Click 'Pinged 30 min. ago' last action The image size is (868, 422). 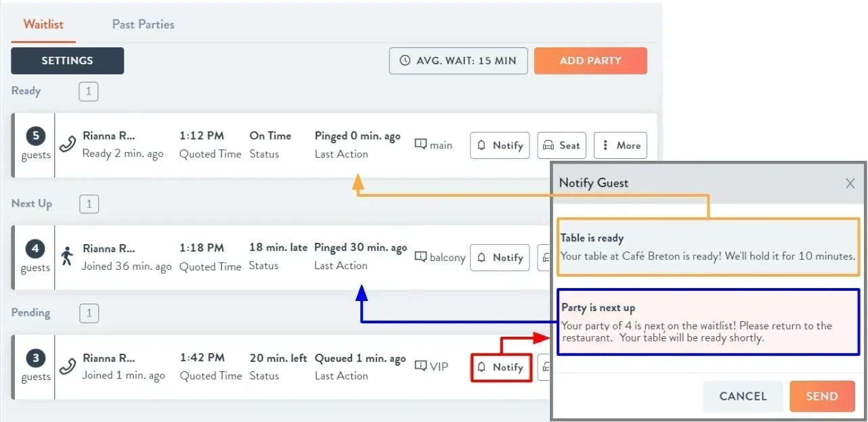pyautogui.click(x=361, y=248)
